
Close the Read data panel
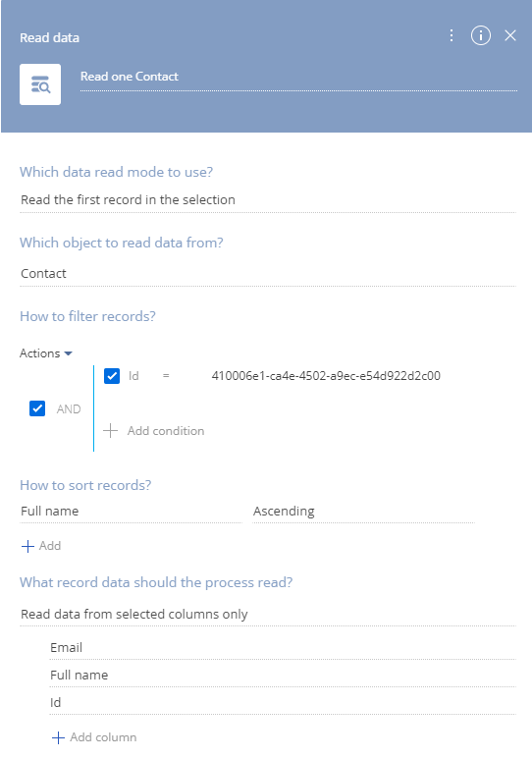tap(510, 35)
